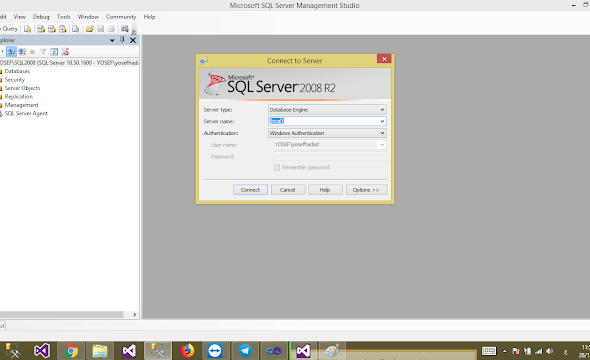
Task: Open File Explorer from the taskbar
Action: (x=100, y=351)
